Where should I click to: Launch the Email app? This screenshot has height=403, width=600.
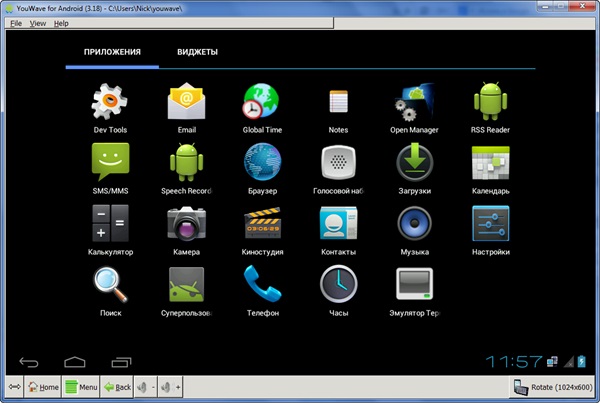click(x=186, y=102)
